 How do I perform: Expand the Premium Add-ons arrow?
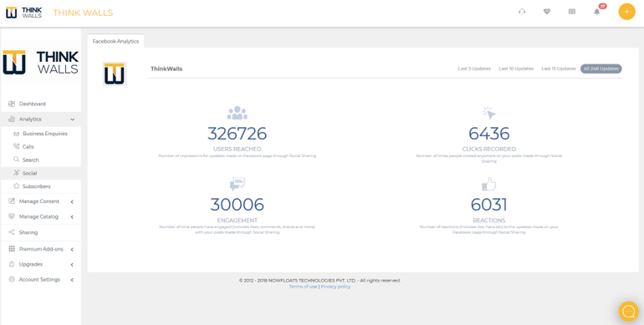(x=72, y=250)
